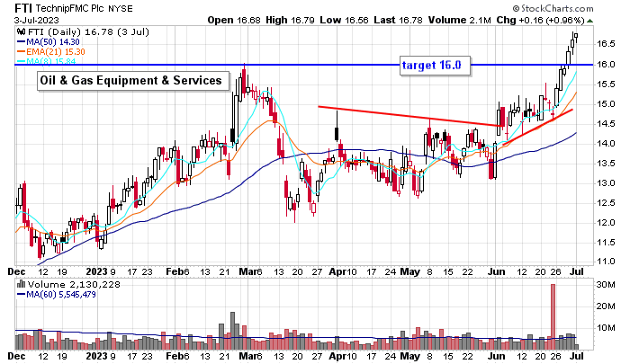
Task: Click the 15.5 price axis label
Action: click(606, 84)
